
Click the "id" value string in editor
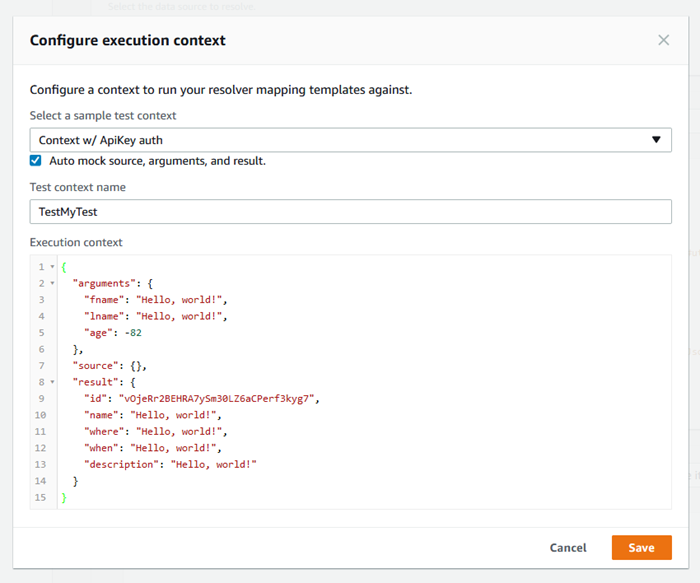(218, 398)
